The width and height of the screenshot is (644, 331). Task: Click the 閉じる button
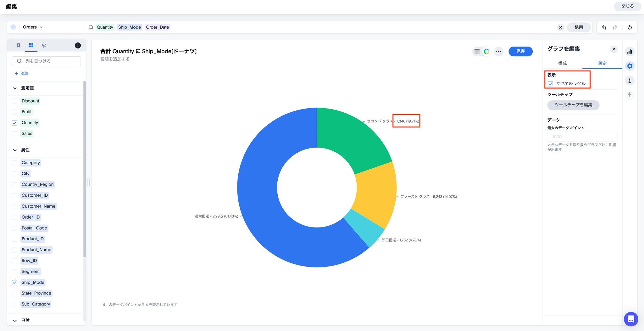[627, 6]
